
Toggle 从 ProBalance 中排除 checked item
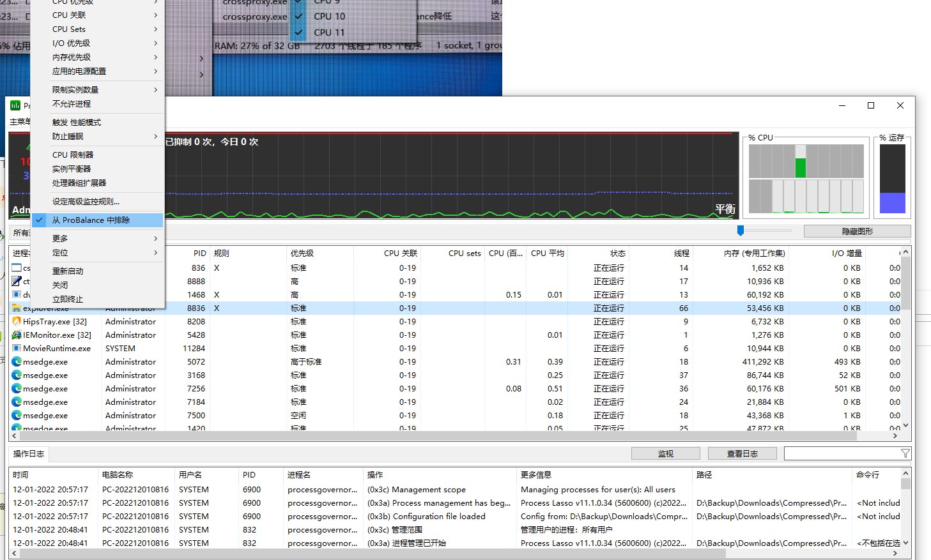coord(98,220)
